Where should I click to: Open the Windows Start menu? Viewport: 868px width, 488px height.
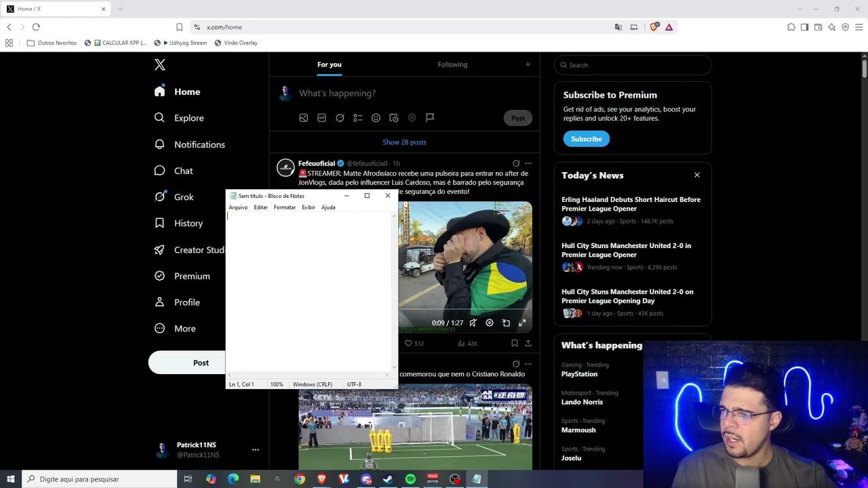(x=11, y=479)
